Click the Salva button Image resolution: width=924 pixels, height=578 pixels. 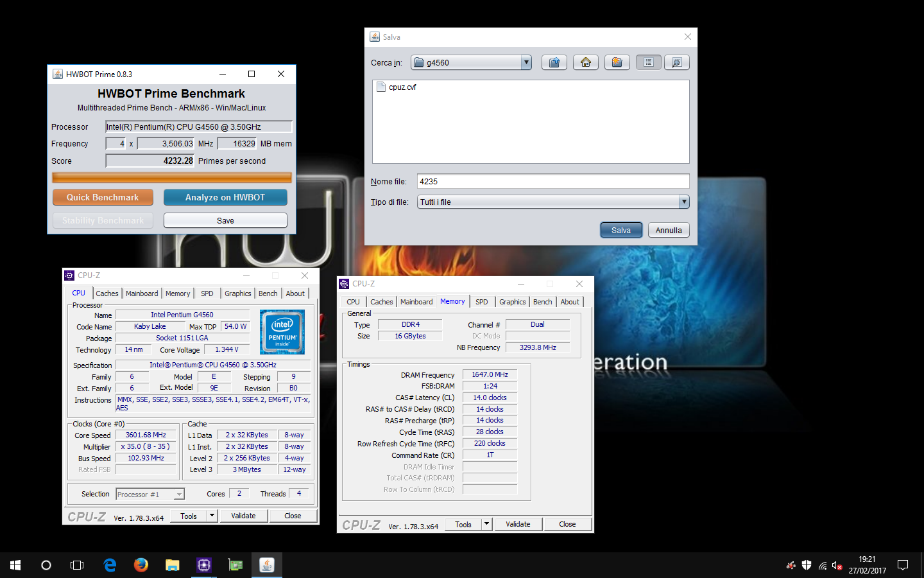621,230
